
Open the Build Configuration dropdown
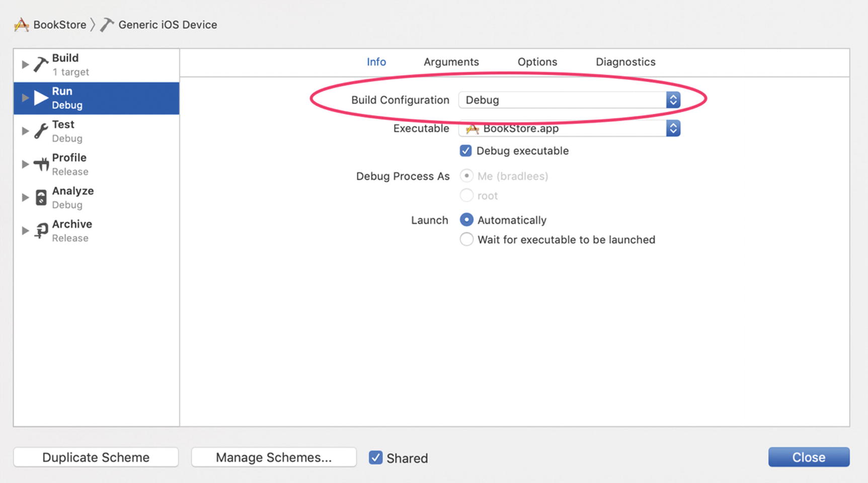click(x=569, y=100)
